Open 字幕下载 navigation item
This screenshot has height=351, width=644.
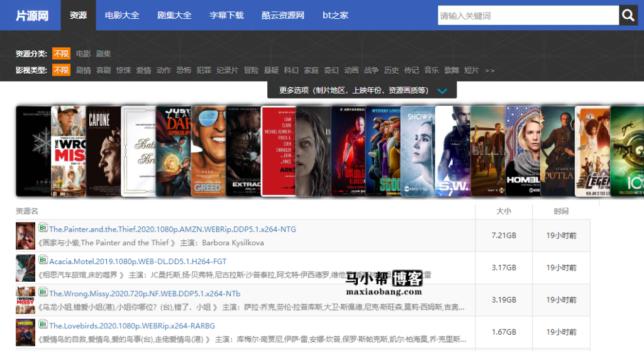[x=226, y=15]
